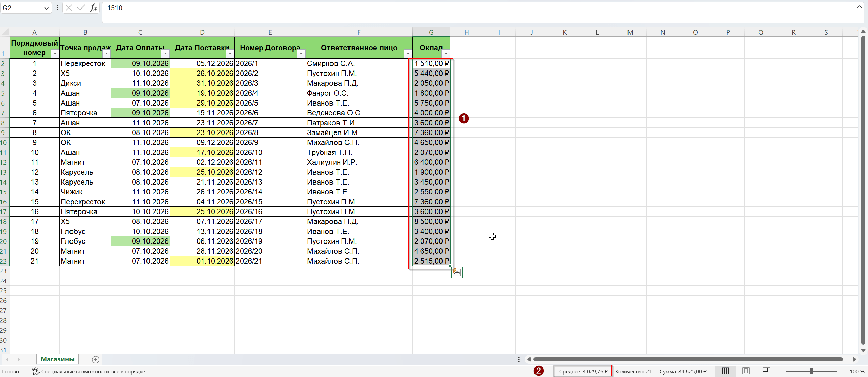Screen dimensions: 868x377
Task: Select the Магазины sheet tab
Action: tap(58, 359)
